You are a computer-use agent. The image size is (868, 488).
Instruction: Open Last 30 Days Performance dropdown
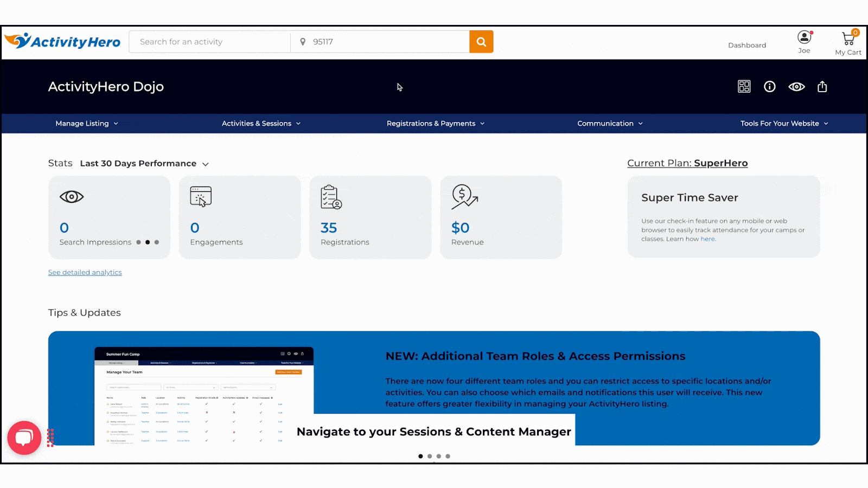144,164
